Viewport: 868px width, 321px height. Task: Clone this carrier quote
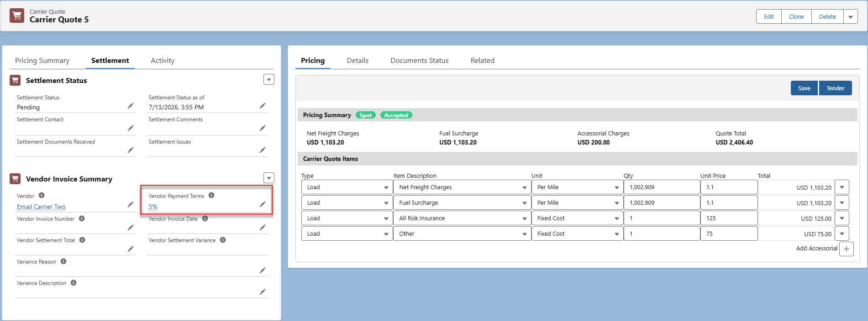796,17
